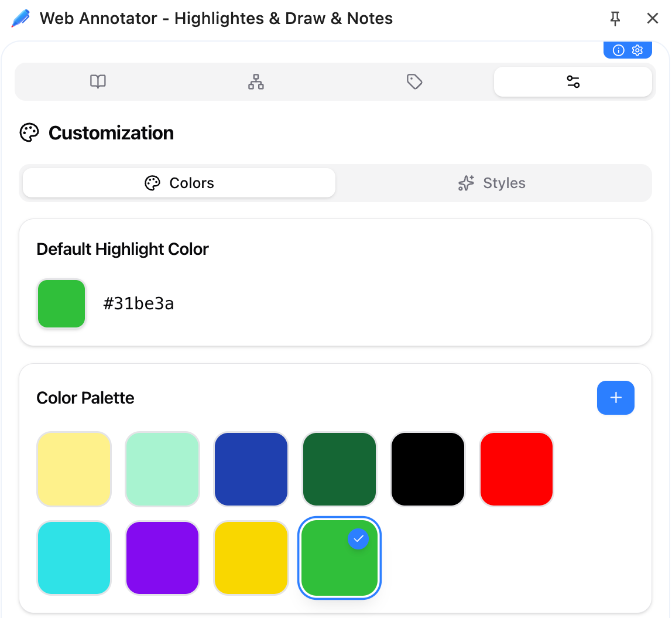This screenshot has height=618, width=672.
Task: Toggle the pin for the popup
Action: pyautogui.click(x=615, y=18)
